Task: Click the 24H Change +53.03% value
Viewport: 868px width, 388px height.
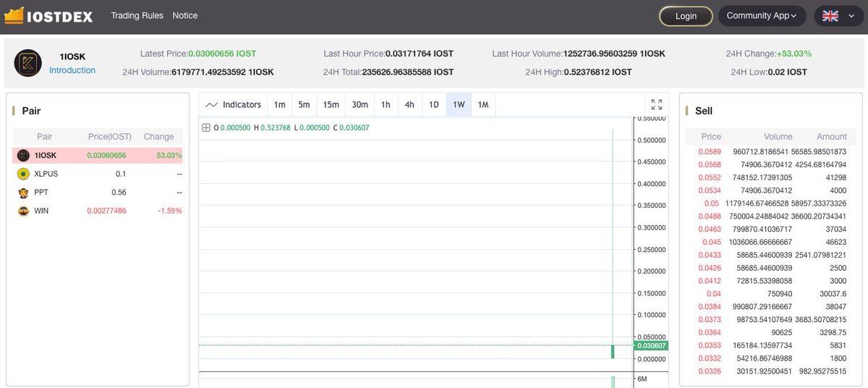Action: (x=794, y=54)
